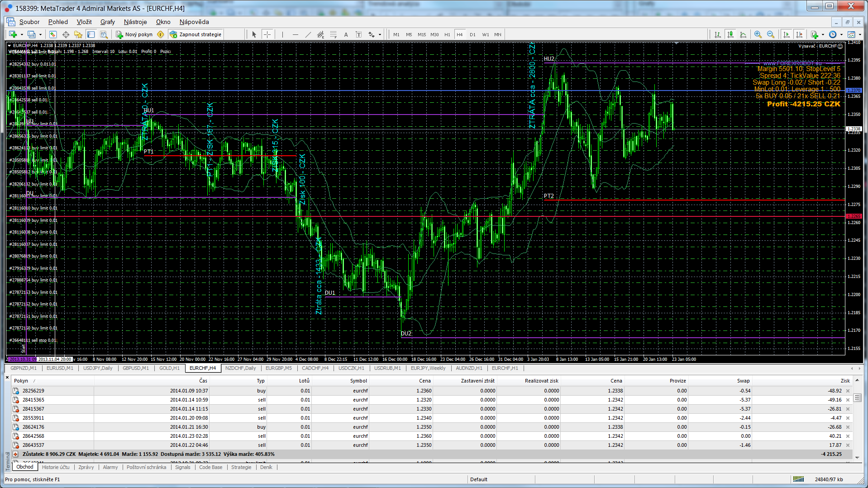The height and width of the screenshot is (488, 868).
Task: Click the Zoom In magnifier
Action: (758, 34)
